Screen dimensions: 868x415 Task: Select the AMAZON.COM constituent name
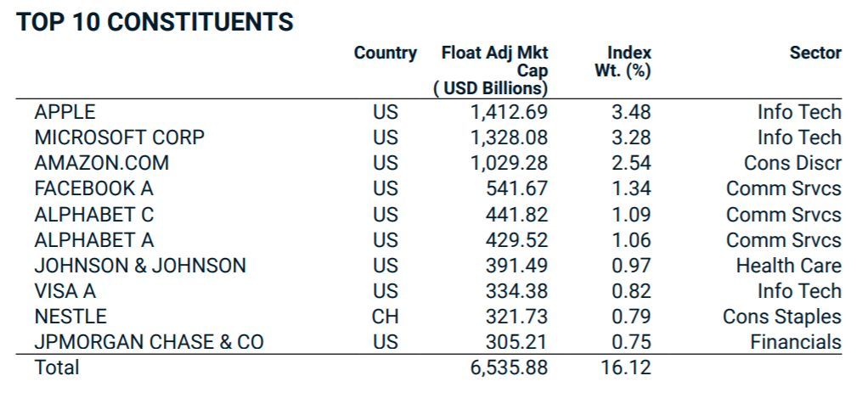102,163
